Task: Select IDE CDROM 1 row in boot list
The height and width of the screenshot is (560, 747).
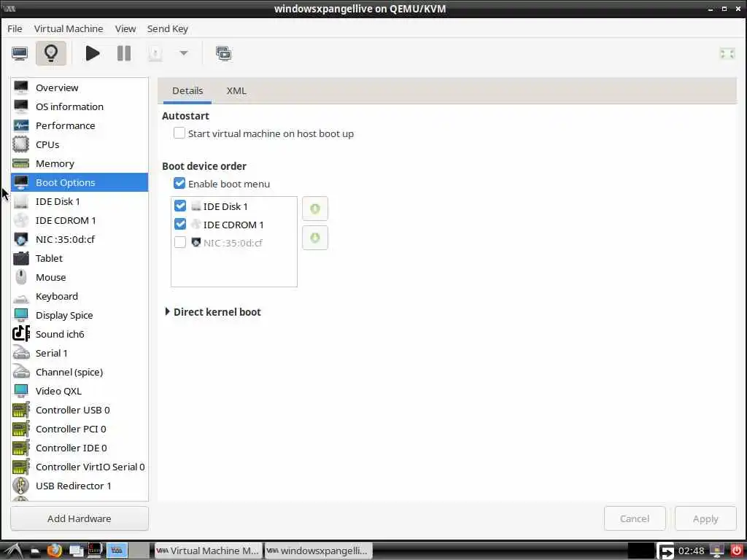Action: (x=234, y=225)
